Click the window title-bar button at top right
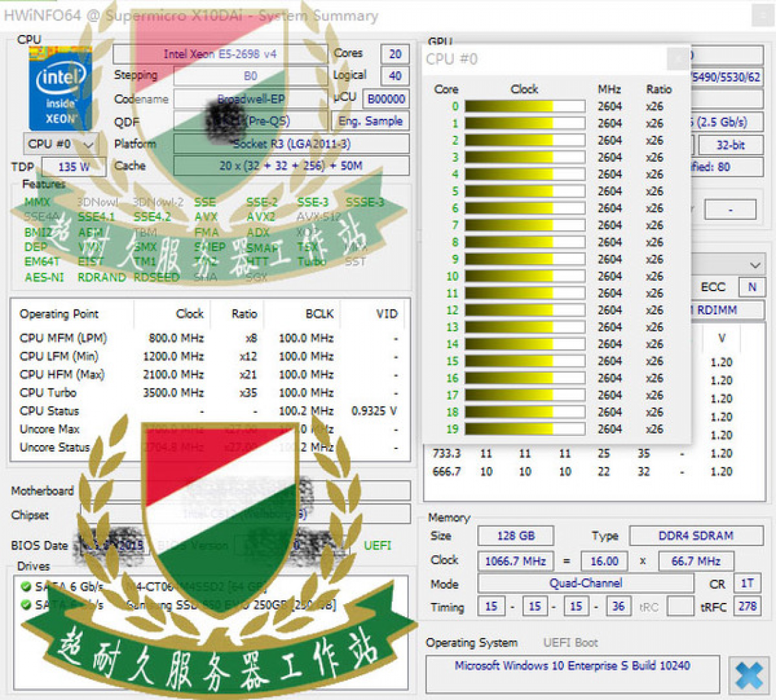The width and height of the screenshot is (776, 700). 762,15
